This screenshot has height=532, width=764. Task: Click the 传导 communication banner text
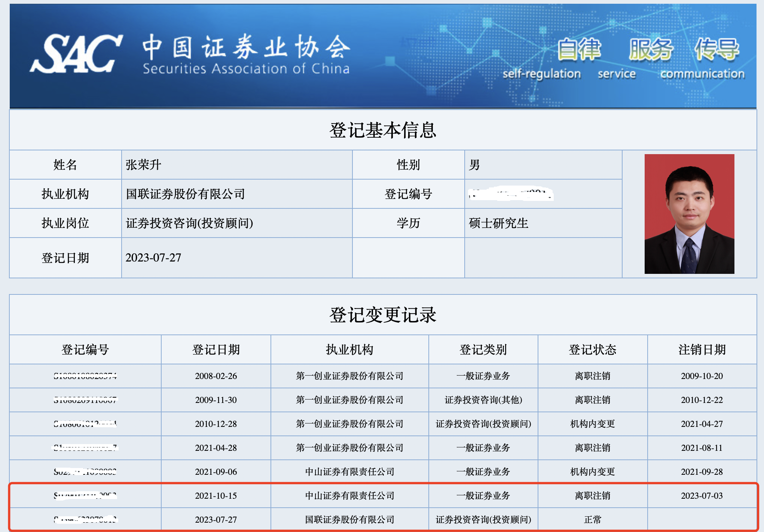tap(716, 50)
